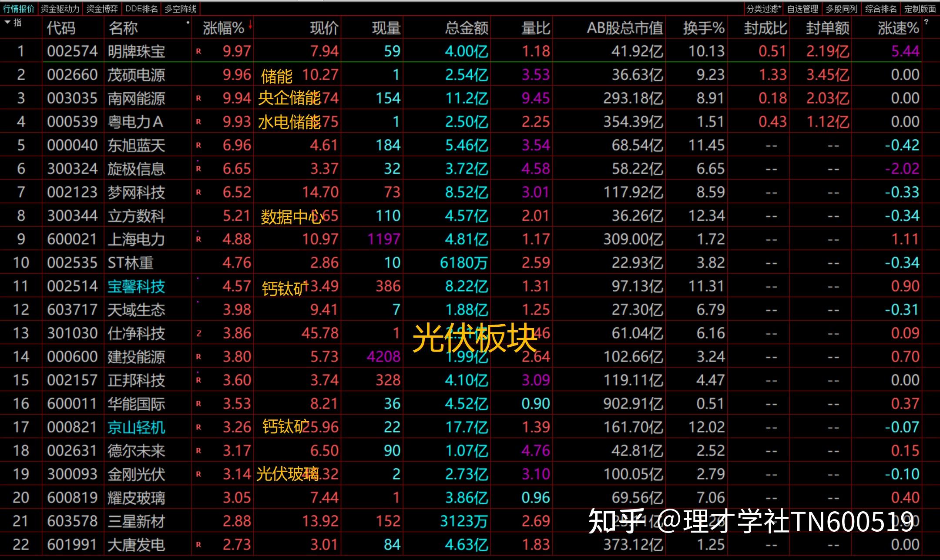
Task: Select stock code 000539
Action: coord(72,122)
